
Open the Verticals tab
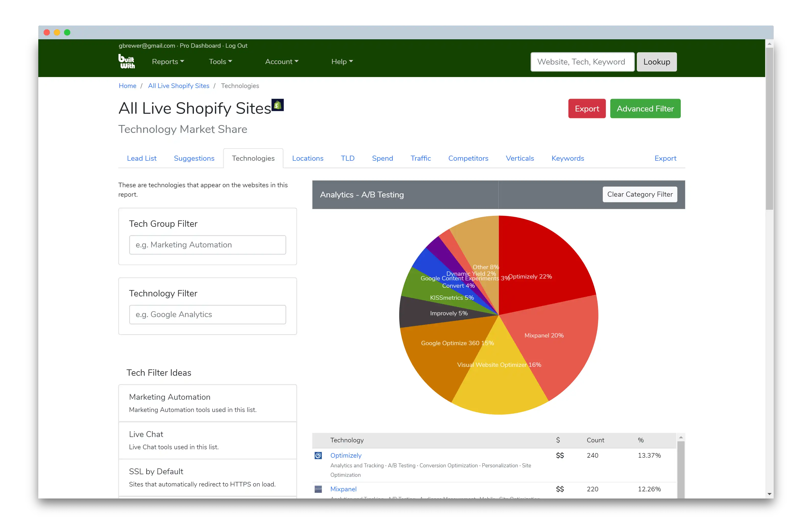click(x=520, y=158)
